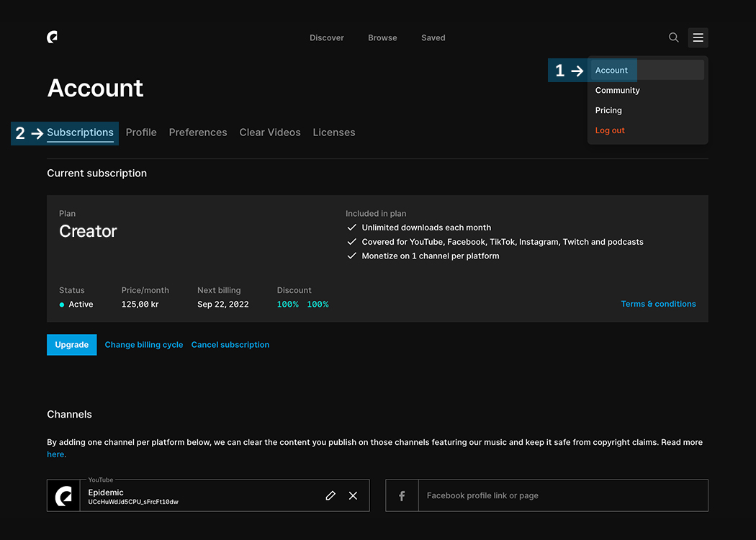Click Cancel subscription link
The height and width of the screenshot is (540, 756).
pyautogui.click(x=230, y=345)
